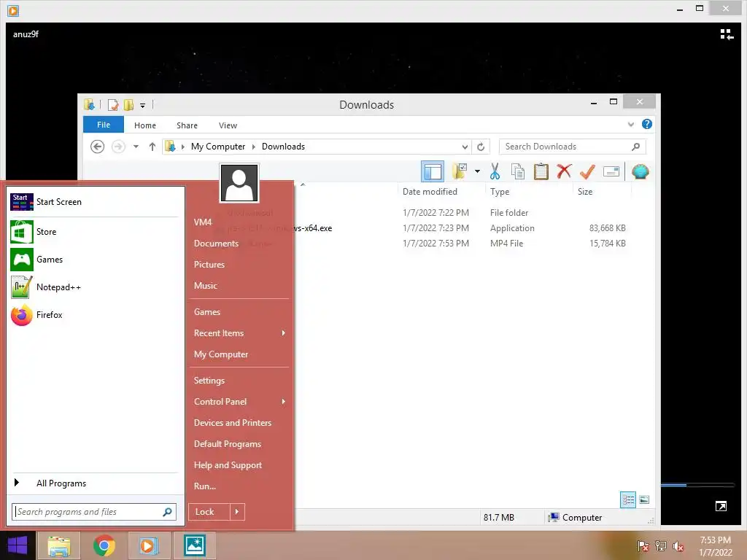Click the muted volume tray icon
The image size is (747, 560).
tap(678, 546)
